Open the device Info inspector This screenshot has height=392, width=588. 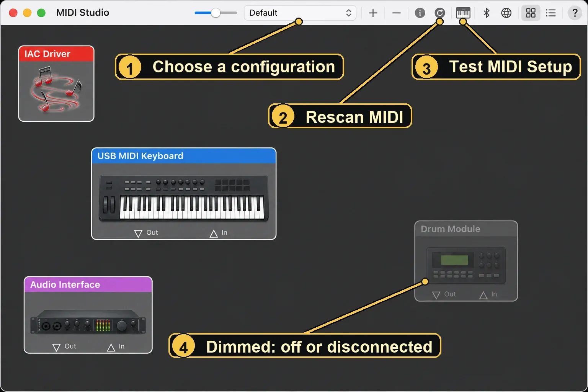tap(420, 13)
